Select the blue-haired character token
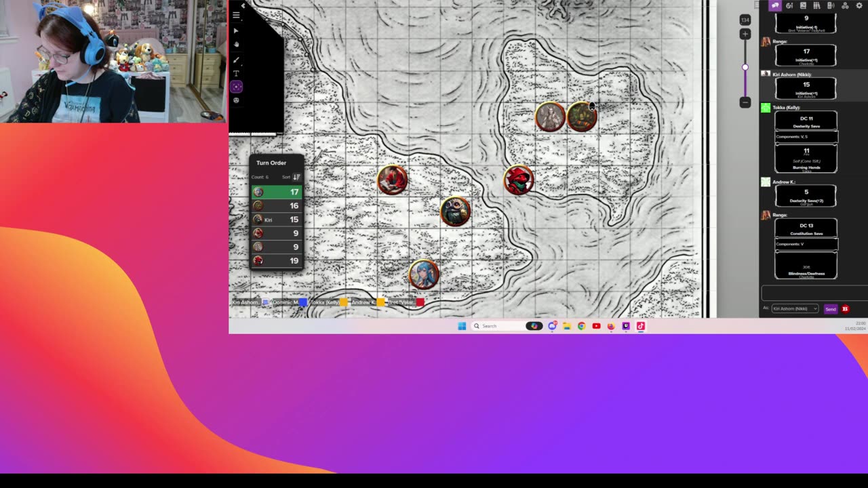This screenshot has height=488, width=868. [424, 274]
